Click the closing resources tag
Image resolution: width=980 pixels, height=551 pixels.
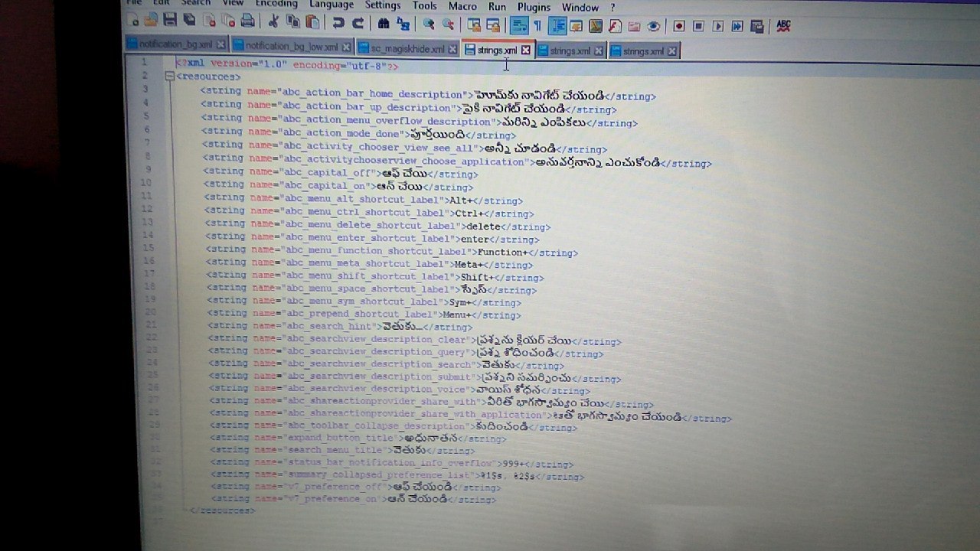(x=222, y=510)
